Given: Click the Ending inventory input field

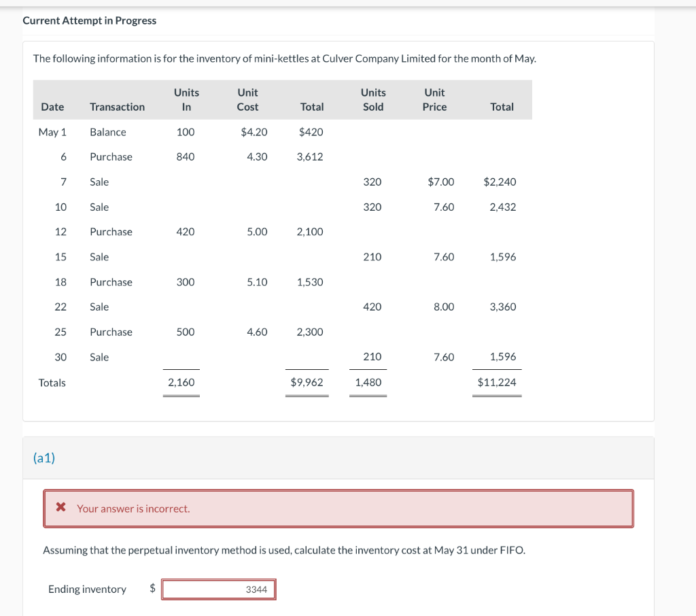Looking at the screenshot, I should click(218, 589).
